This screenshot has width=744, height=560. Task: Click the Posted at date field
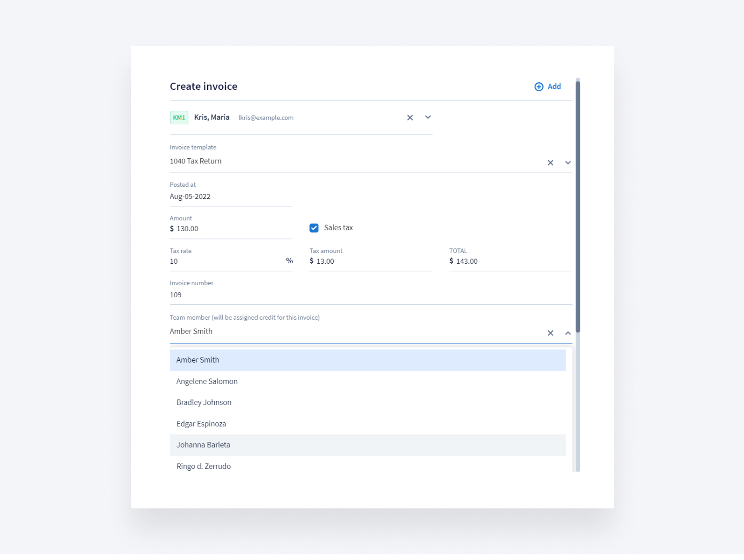tap(230, 197)
